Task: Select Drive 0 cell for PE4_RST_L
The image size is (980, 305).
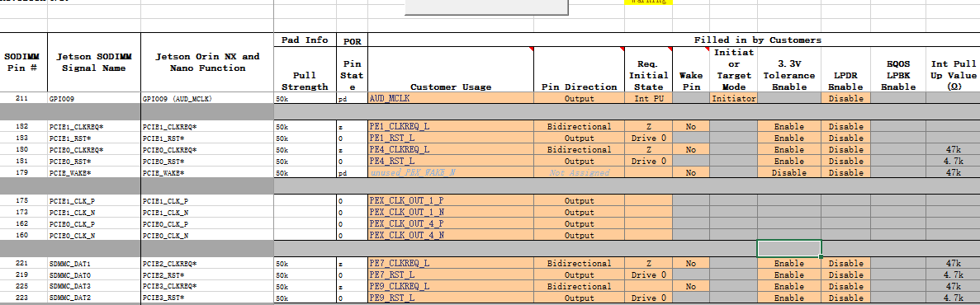Action: (x=648, y=161)
